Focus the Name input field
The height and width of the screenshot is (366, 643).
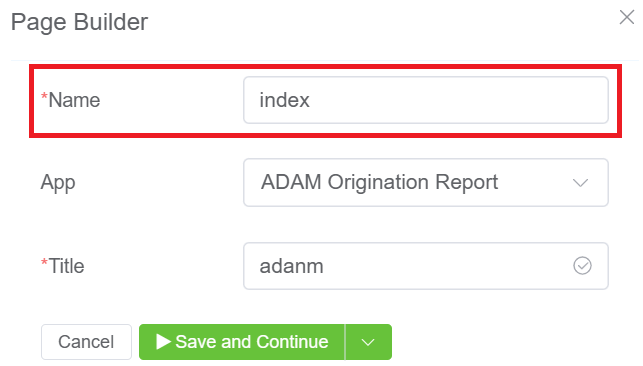pos(426,100)
